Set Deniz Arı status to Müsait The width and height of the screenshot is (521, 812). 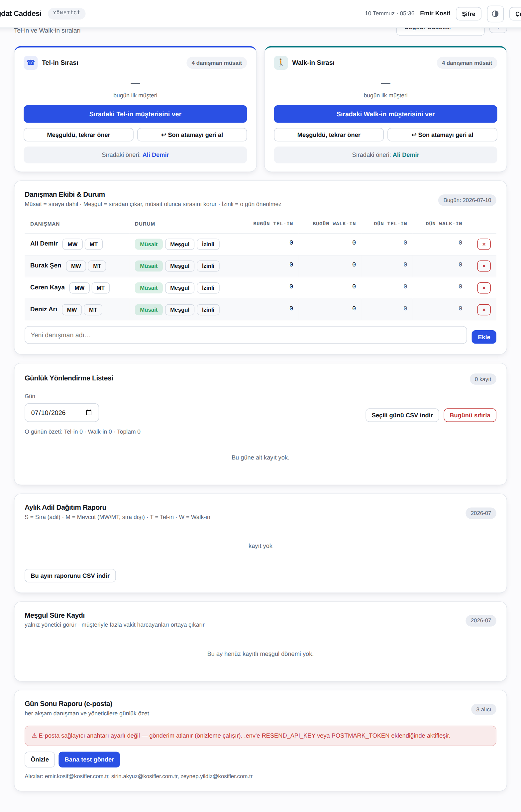coord(149,310)
